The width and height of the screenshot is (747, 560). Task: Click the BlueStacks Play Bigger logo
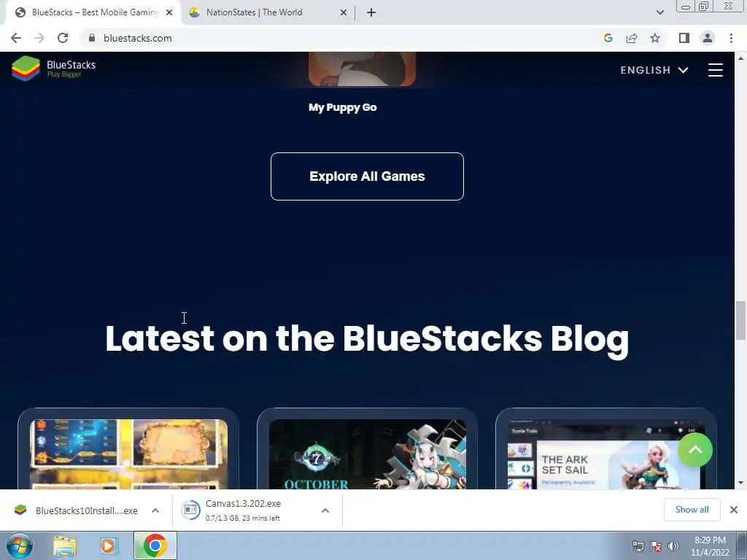pyautogui.click(x=54, y=69)
